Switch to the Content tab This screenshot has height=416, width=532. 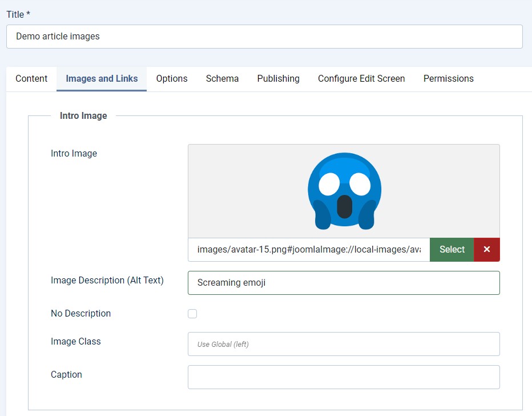[x=31, y=78]
